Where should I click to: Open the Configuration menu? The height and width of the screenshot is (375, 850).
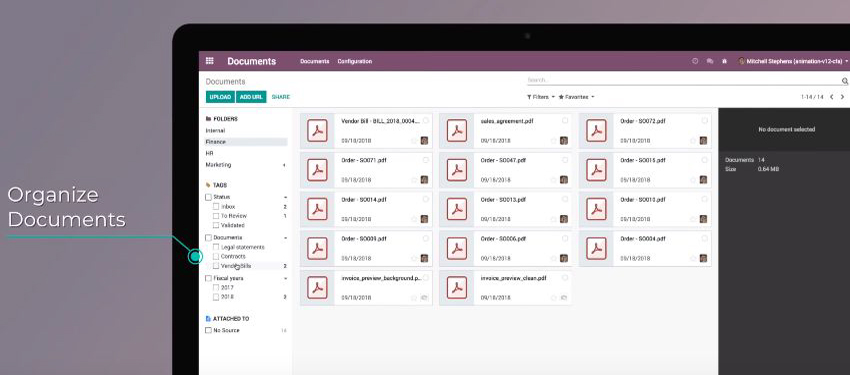click(x=355, y=61)
